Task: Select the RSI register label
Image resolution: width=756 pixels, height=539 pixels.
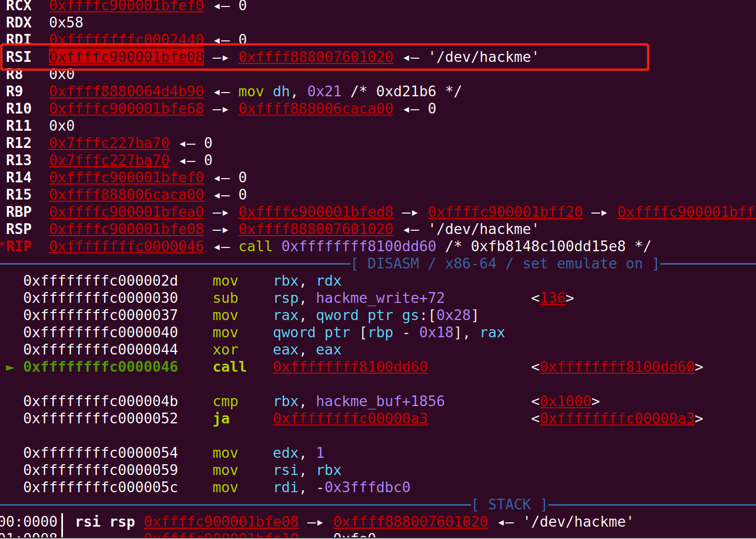Action: (x=19, y=57)
